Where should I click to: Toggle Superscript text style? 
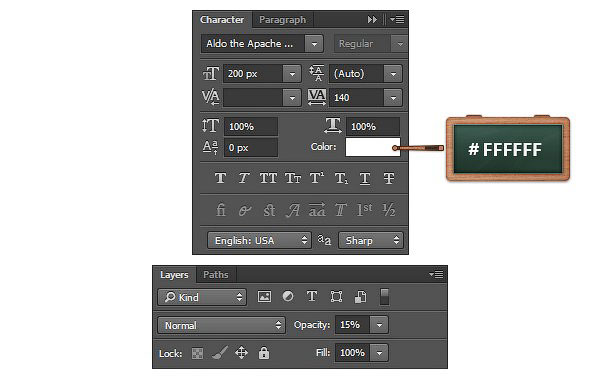[x=317, y=178]
